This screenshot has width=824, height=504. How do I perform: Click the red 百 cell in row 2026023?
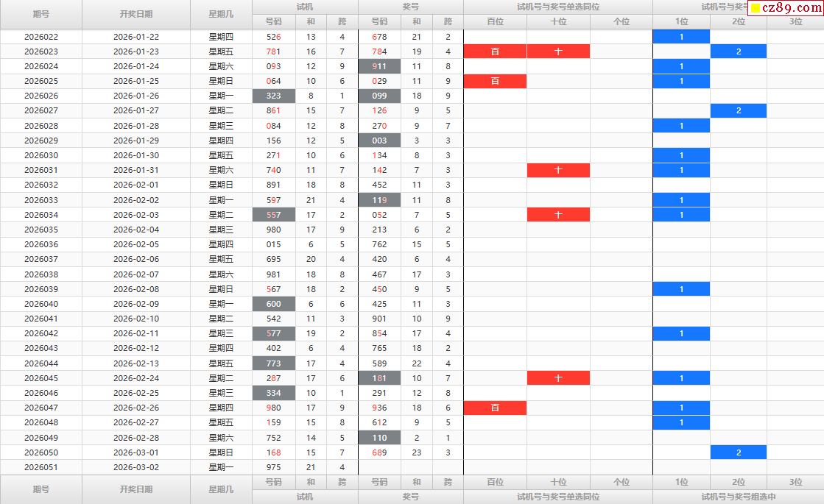click(x=495, y=52)
